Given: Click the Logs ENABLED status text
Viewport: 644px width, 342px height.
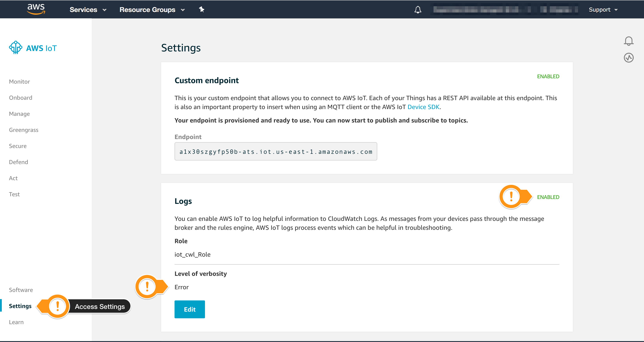Looking at the screenshot, I should point(548,197).
